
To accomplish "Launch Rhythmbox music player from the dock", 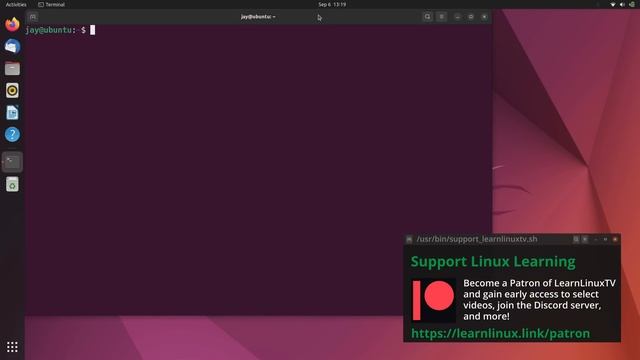I will click(12, 90).
